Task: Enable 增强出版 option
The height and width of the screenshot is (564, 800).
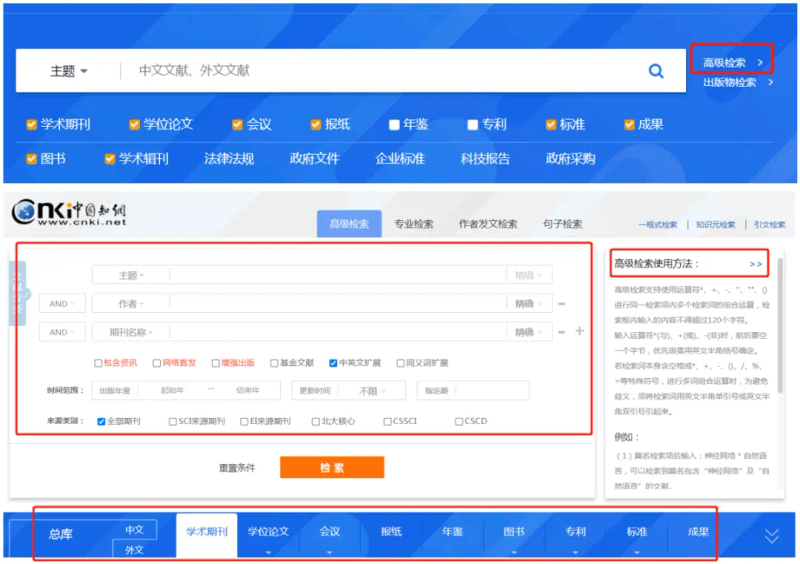Action: [x=215, y=363]
